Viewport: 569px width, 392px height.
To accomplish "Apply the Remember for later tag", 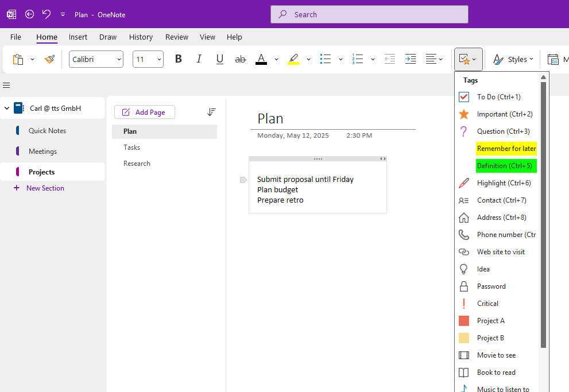I will click(x=497, y=148).
